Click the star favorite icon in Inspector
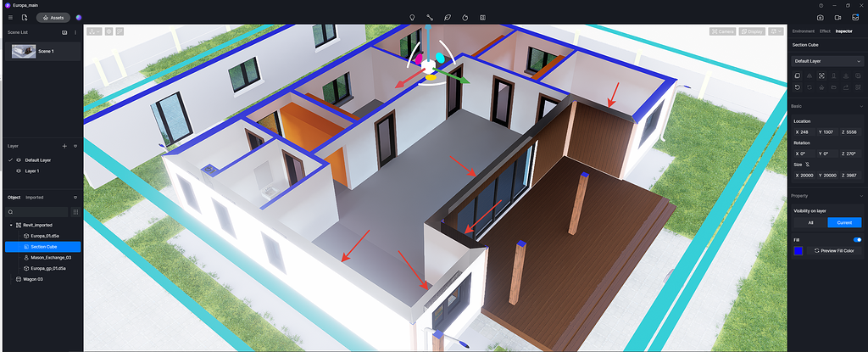This screenshot has height=352, width=868. [x=821, y=87]
